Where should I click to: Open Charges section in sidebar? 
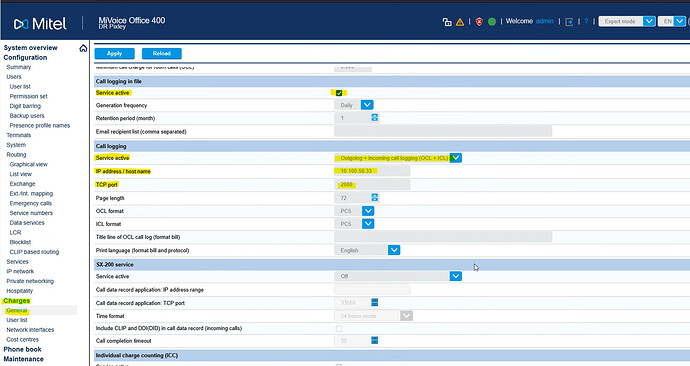[17, 301]
